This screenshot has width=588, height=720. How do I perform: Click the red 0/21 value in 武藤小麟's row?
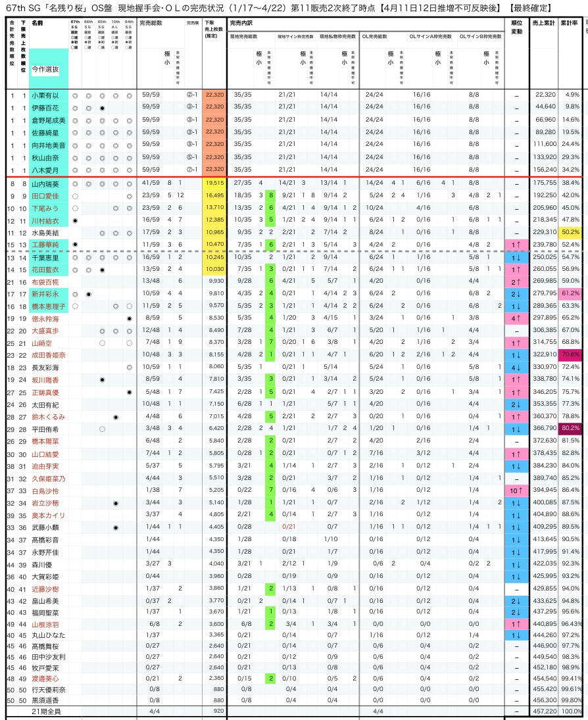[288, 527]
